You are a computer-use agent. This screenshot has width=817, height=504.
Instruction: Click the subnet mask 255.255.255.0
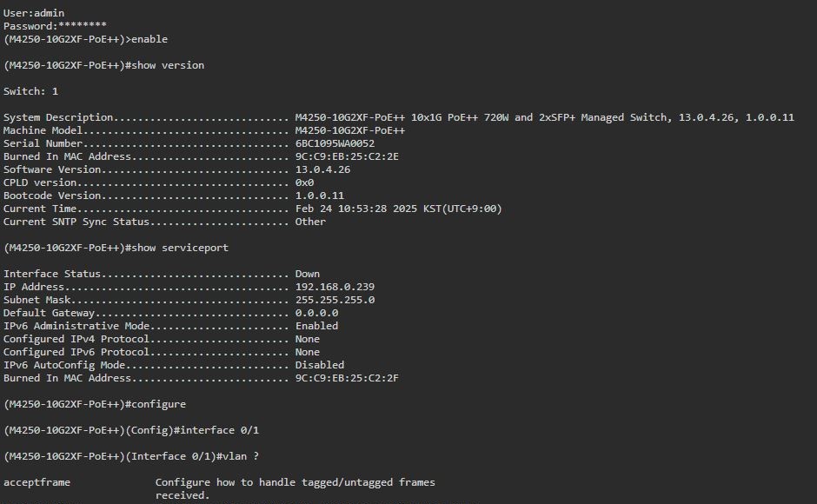pos(335,300)
